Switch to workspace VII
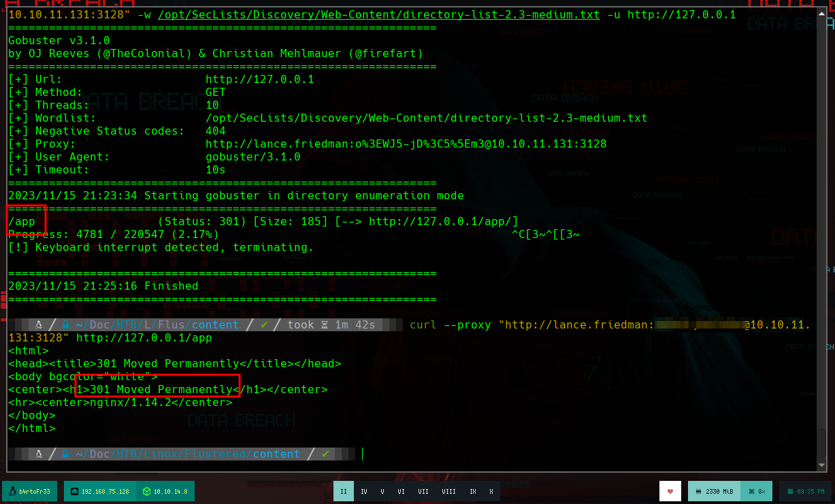Viewport: 835px width, 504px height. pos(424,491)
